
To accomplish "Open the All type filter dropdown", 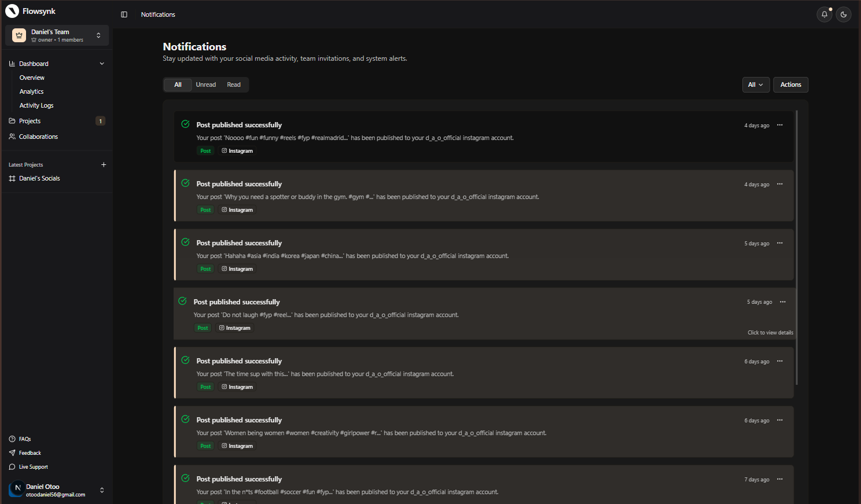I will point(756,84).
